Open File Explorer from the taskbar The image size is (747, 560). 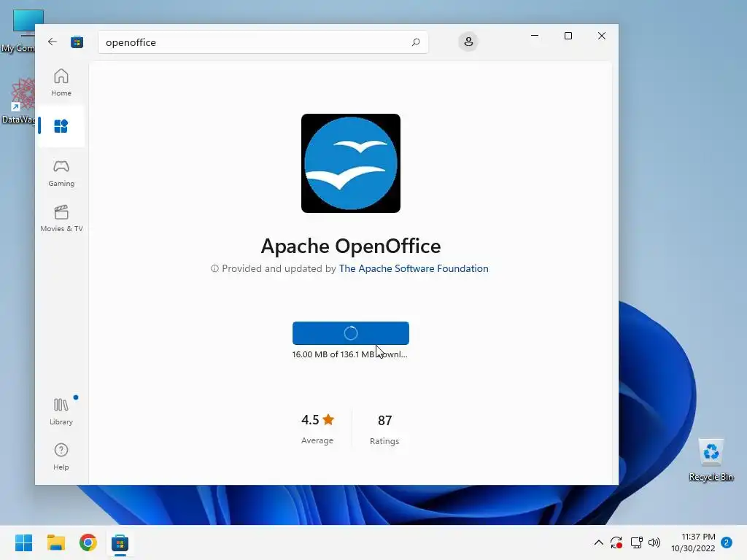[56, 542]
